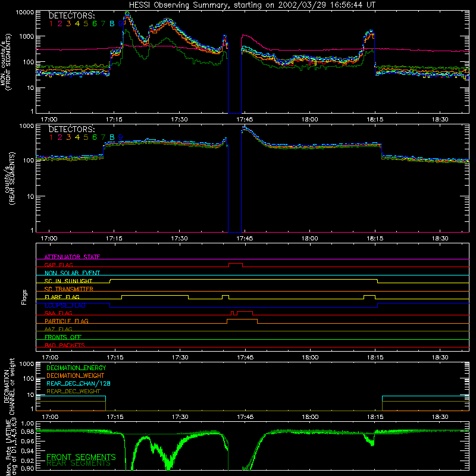Image resolution: width=476 pixels, height=476 pixels.
Task: Click DETECTORS: label in rear segments panel
Action: click(71, 129)
